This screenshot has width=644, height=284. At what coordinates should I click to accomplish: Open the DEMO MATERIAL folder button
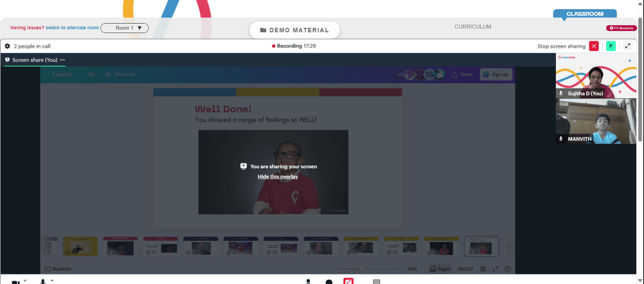pyautogui.click(x=294, y=30)
